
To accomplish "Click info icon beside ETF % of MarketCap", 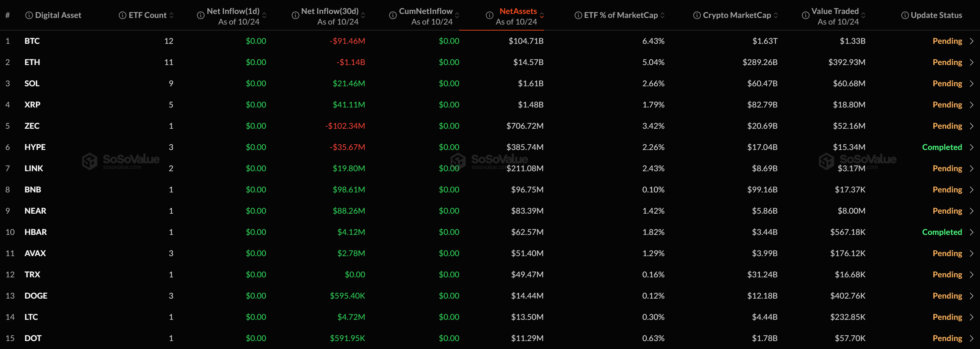I will click(578, 15).
